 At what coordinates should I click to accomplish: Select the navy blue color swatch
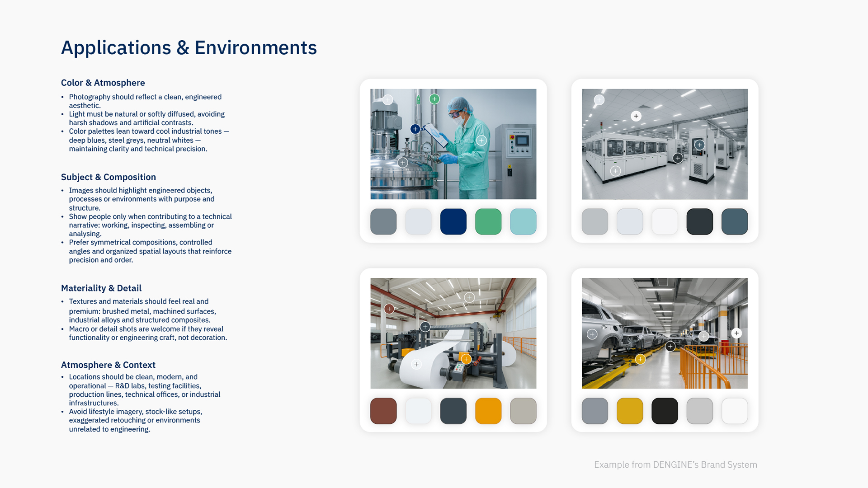click(453, 221)
